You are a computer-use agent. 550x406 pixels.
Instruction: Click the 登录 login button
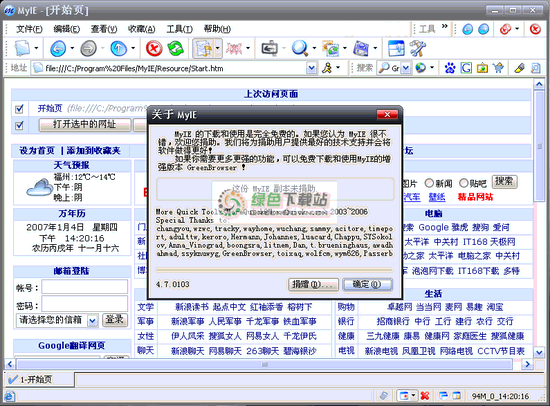[114, 320]
